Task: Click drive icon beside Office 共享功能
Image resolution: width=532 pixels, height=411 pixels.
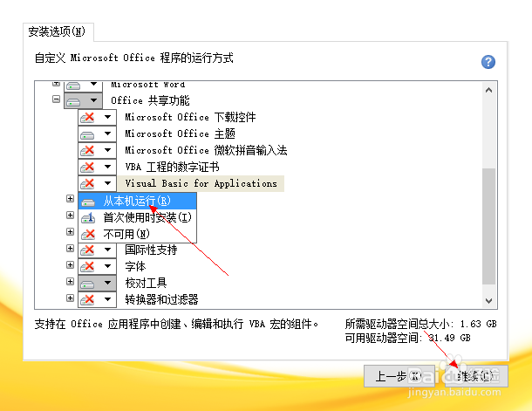Action: point(73,102)
